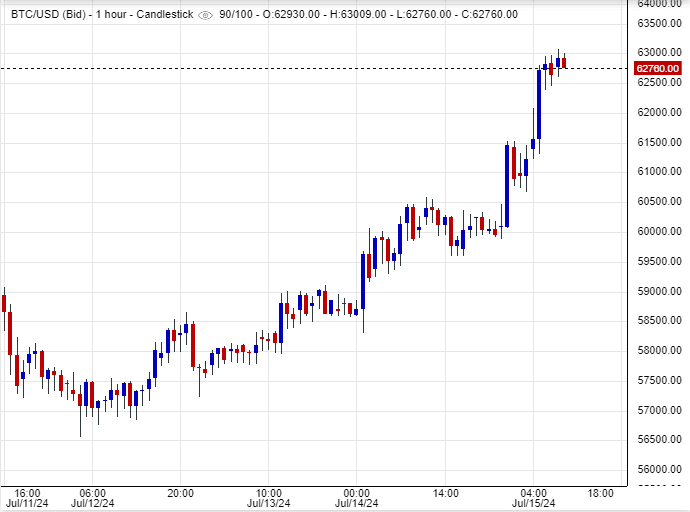Click the 56000.00 price axis label

coord(661,470)
